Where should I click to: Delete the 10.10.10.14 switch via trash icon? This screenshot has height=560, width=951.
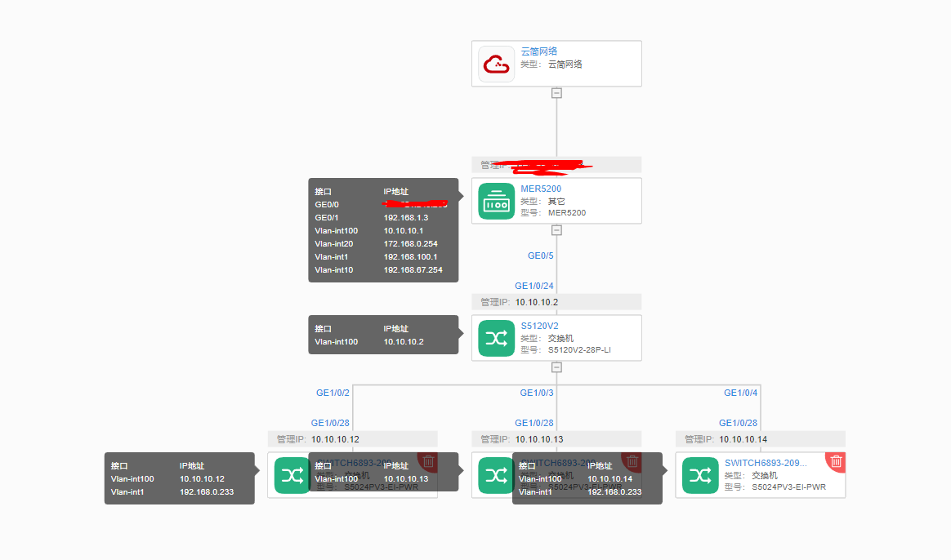coord(837,461)
